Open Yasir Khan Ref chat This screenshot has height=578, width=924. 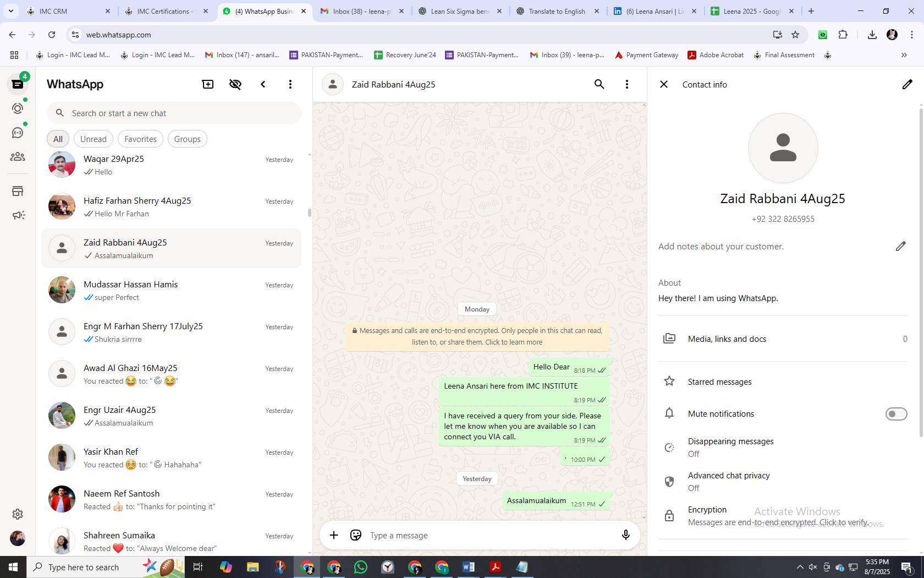pyautogui.click(x=171, y=457)
